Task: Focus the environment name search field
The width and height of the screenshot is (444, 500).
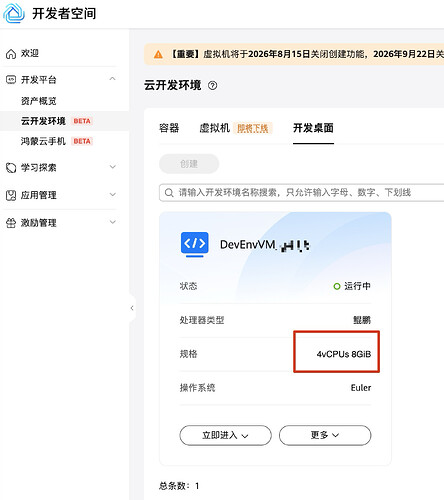Action: pos(301,193)
